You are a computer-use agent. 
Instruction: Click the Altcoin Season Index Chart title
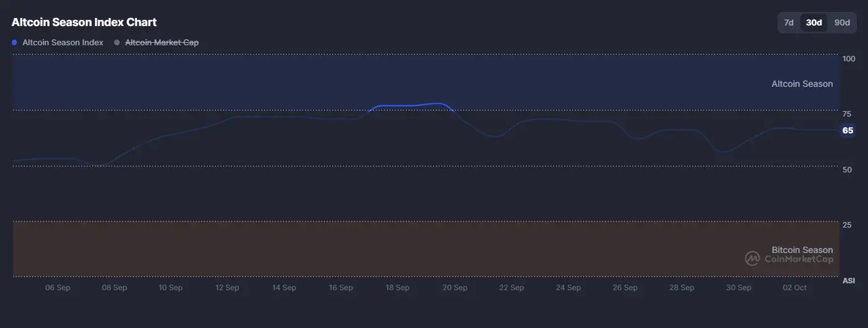[x=84, y=22]
